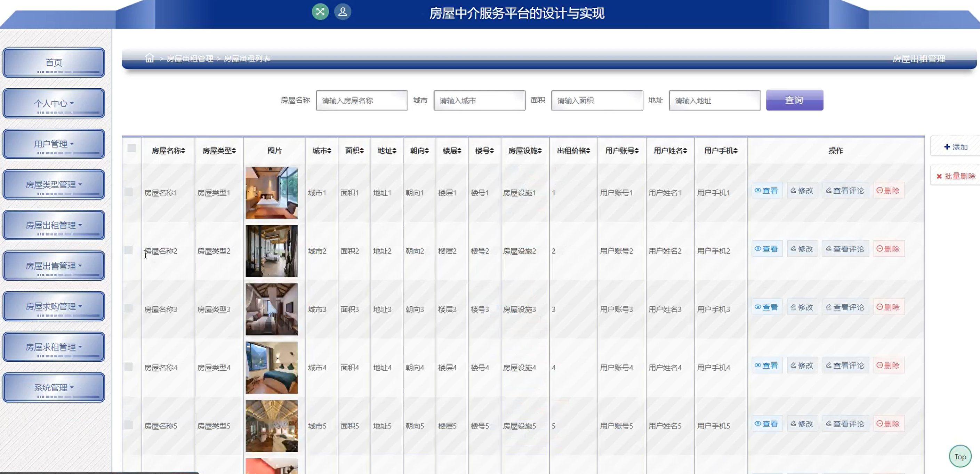The width and height of the screenshot is (980, 474).
Task: Open the photo thumbnail of 房屋名称4
Action: click(272, 368)
